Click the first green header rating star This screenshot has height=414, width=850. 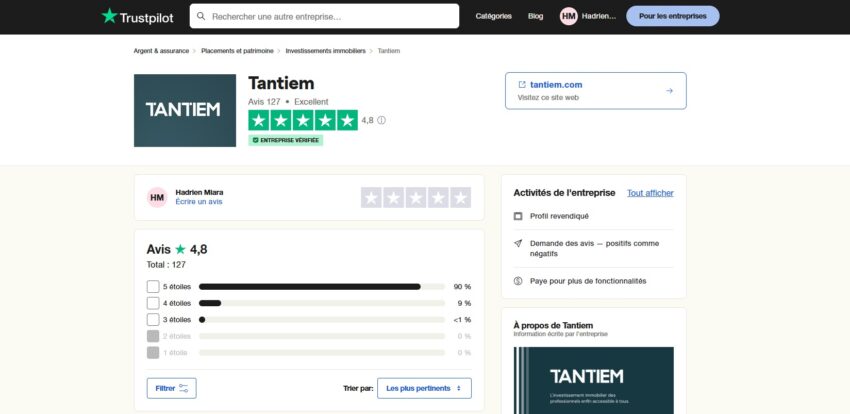(x=259, y=120)
